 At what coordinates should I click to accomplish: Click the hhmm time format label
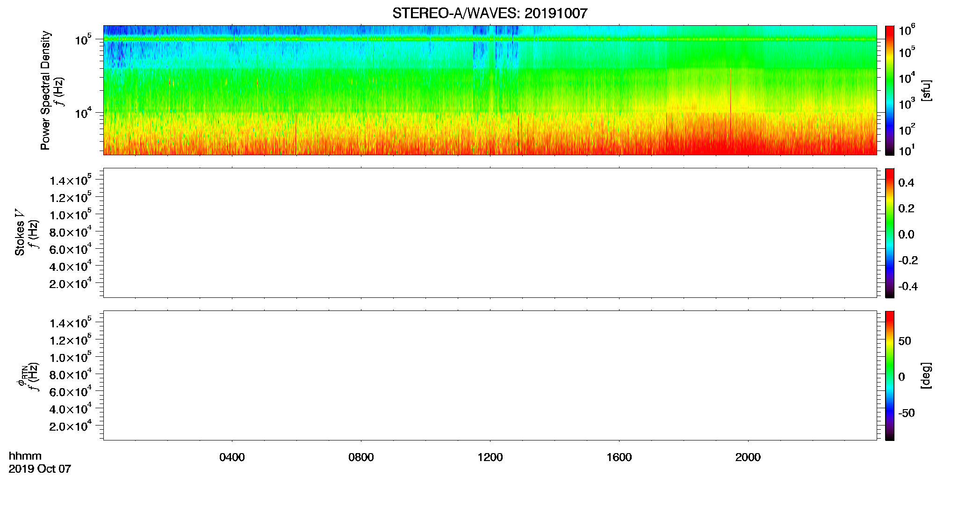[x=25, y=456]
